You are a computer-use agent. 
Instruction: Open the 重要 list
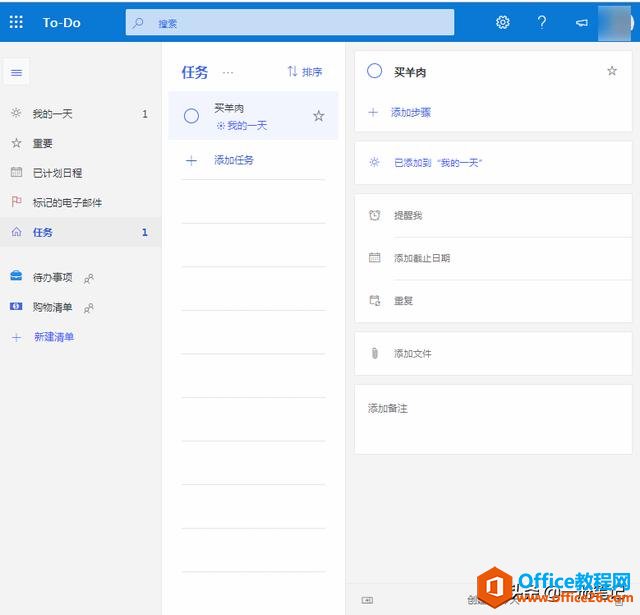pos(42,143)
